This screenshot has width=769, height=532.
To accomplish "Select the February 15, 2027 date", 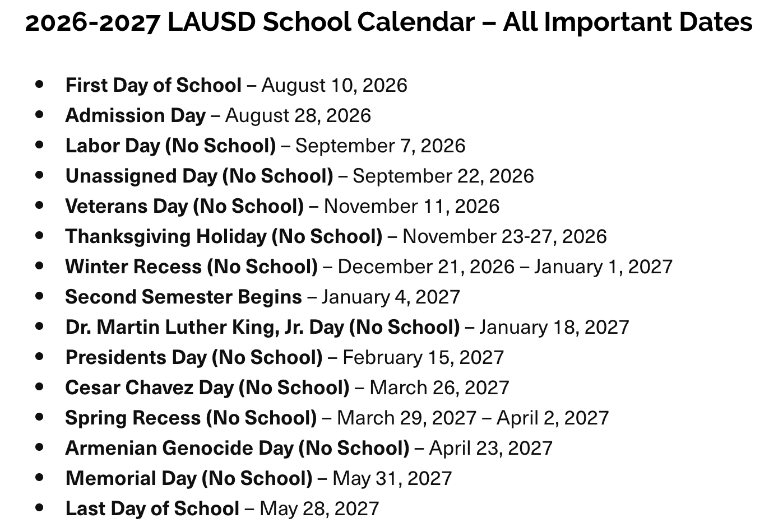I will pyautogui.click(x=423, y=357).
